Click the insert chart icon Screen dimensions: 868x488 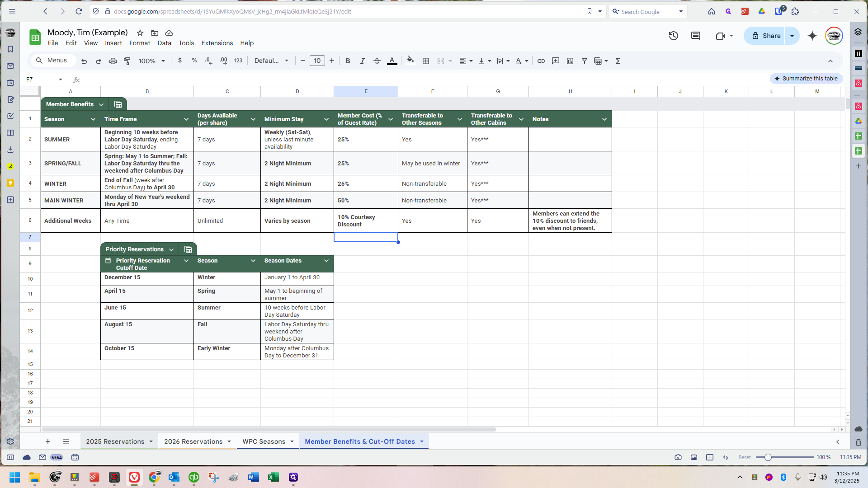[570, 61]
